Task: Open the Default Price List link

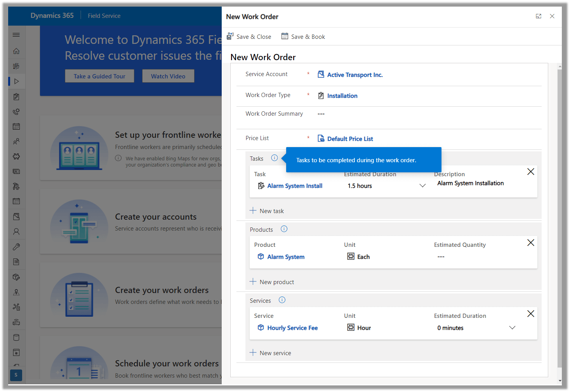Action: click(350, 139)
